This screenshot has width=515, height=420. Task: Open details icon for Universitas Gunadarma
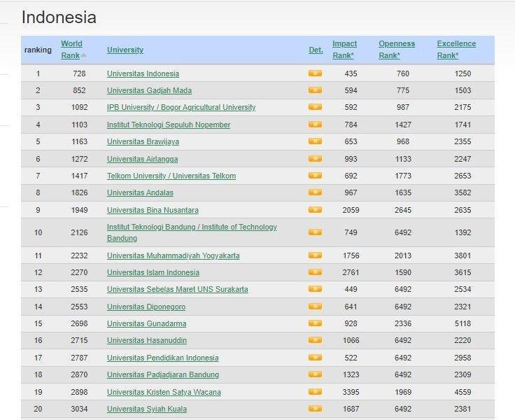coord(315,323)
